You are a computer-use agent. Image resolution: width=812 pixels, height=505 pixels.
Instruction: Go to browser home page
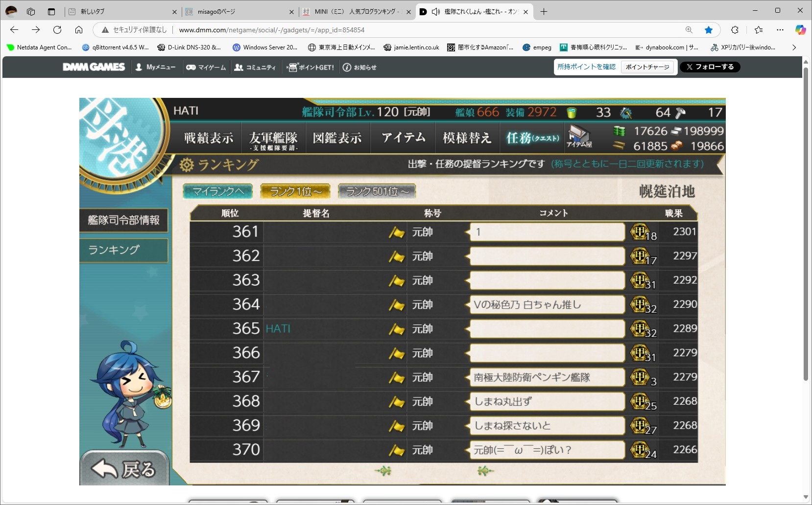[x=79, y=30]
